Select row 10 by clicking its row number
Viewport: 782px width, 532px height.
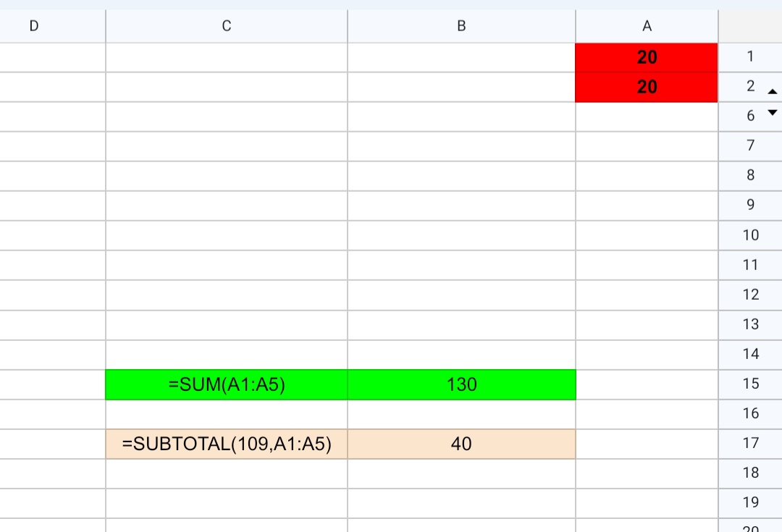(x=750, y=235)
